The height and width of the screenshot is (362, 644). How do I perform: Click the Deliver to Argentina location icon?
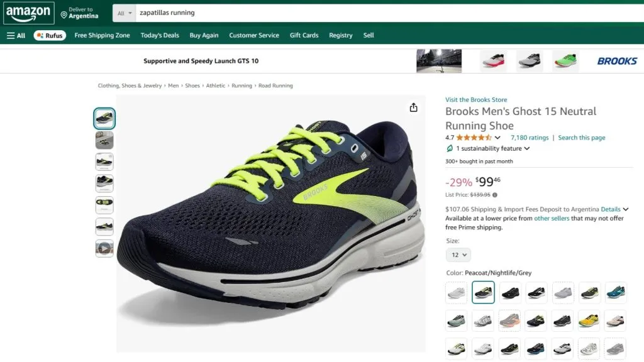(64, 14)
